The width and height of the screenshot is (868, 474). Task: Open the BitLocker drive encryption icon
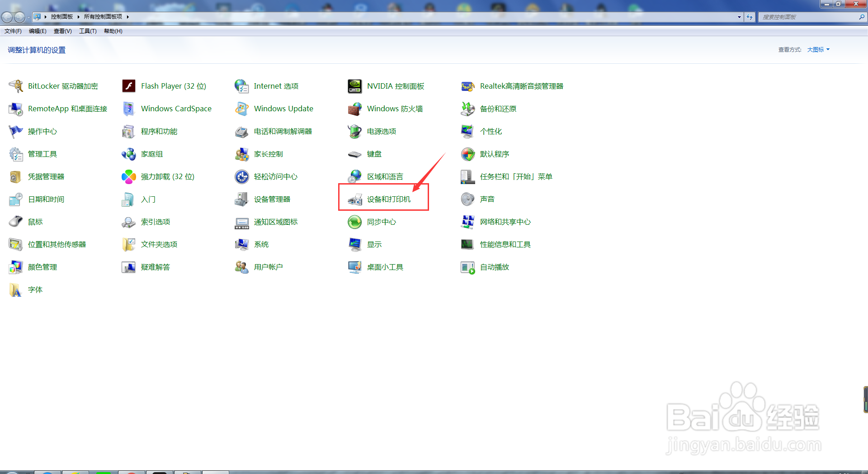(x=16, y=86)
